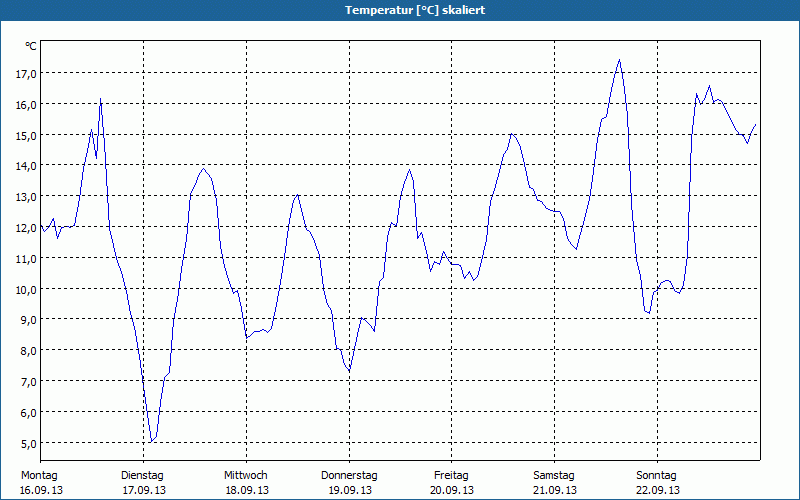The image size is (800, 500).
Task: Click the highest temperature peak on Saturday
Action: coord(619,60)
